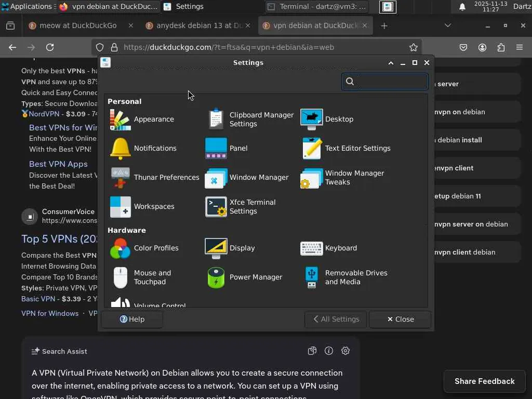Screen dimensions: 532x399
Task: Open Panel settings icon
Action: click(216, 149)
